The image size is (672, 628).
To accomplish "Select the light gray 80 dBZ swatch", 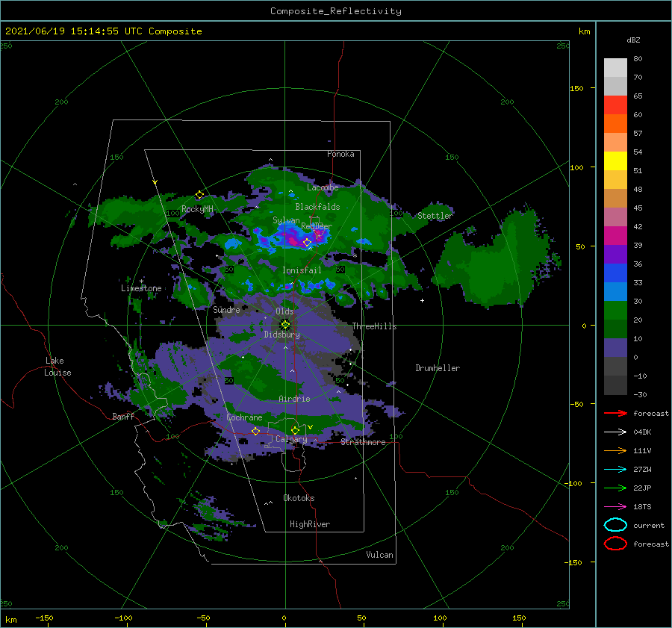I will click(x=615, y=67).
